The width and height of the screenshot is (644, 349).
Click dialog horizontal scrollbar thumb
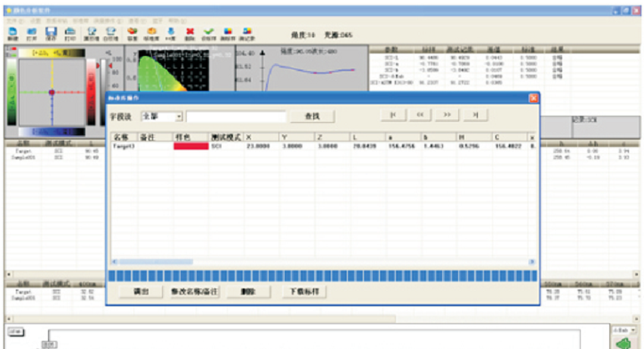(156, 262)
